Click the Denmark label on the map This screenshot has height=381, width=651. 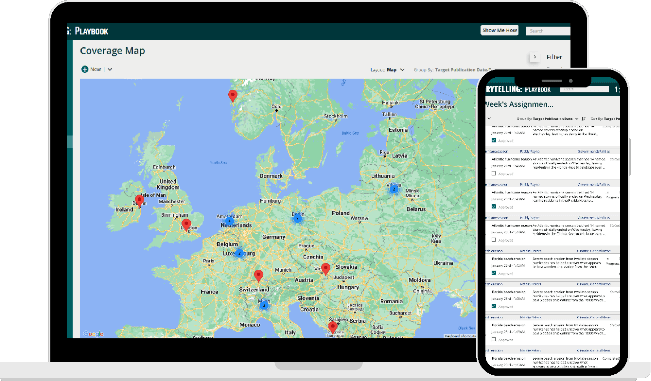(271, 176)
